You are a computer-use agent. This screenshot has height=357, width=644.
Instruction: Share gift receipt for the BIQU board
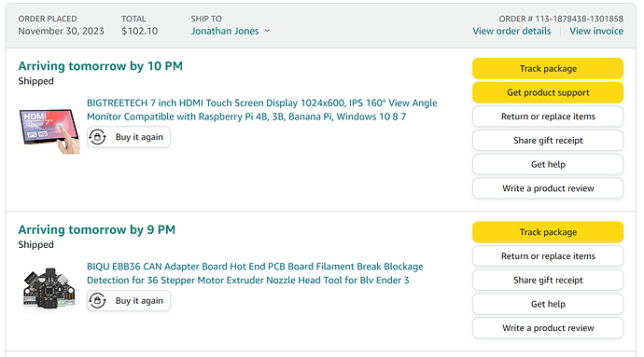[x=548, y=281]
